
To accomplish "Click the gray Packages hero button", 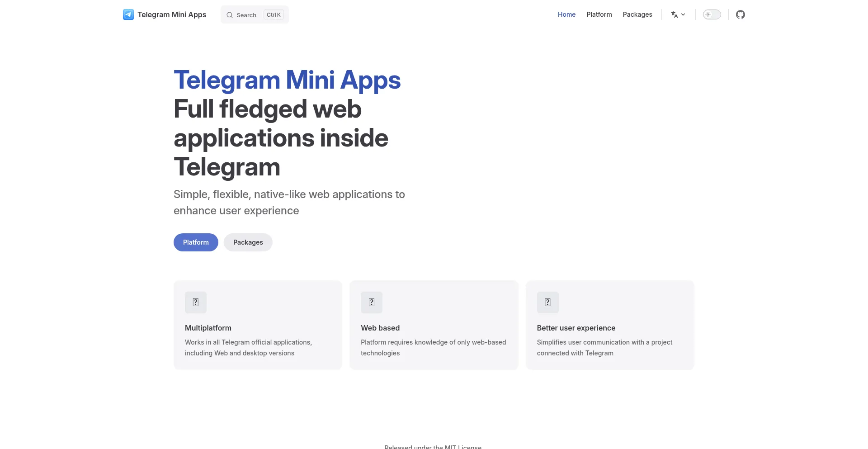I will (248, 242).
